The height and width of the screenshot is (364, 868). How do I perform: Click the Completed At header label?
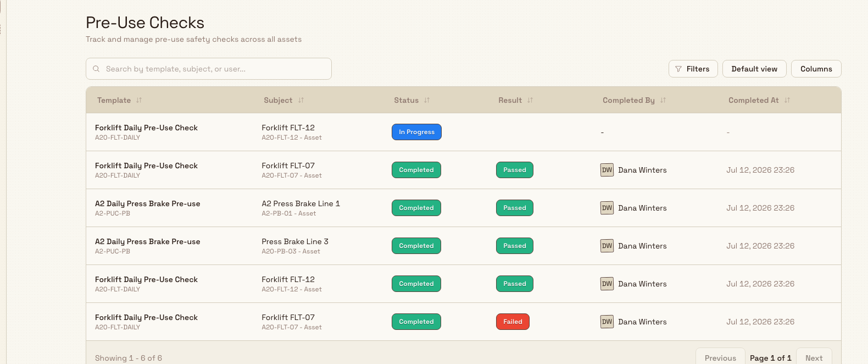pyautogui.click(x=753, y=100)
